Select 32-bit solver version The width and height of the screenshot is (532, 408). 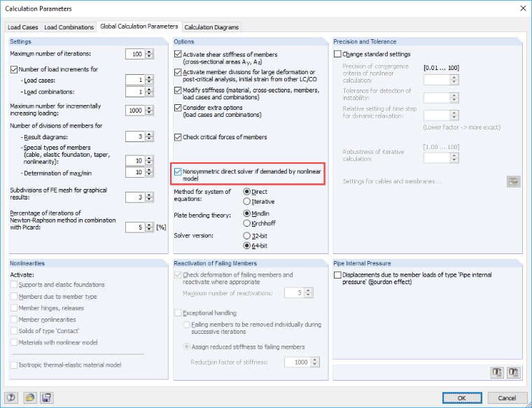coord(247,236)
